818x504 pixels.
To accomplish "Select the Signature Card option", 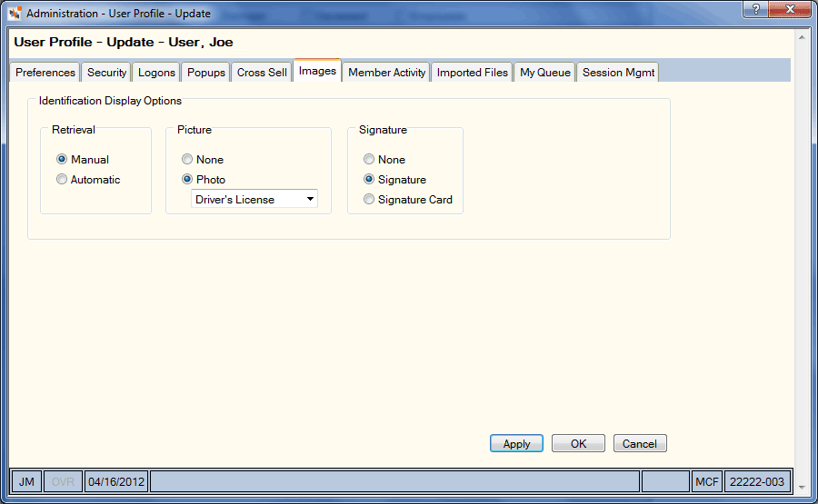I will click(408, 200).
